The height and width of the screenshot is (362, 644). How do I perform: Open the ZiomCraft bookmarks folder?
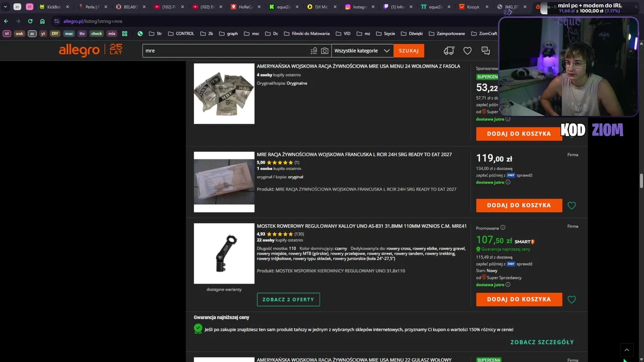484,34
